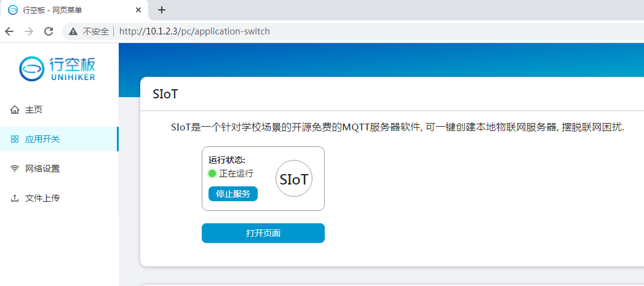Image resolution: width=644 pixels, height=286 pixels.
Task: Select the 行空板 - 网页菜单 browser tab
Action: [74, 10]
